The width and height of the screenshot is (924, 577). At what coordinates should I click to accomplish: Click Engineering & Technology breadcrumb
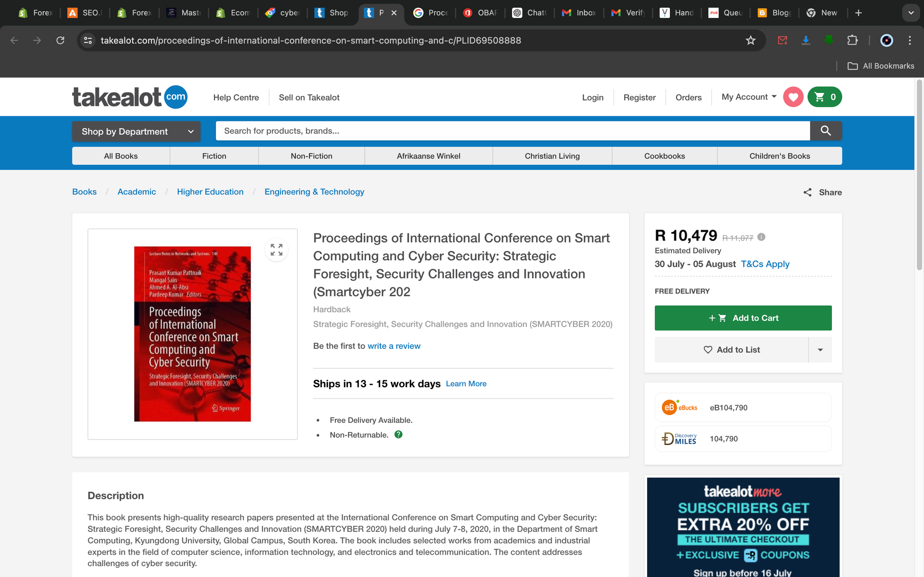tap(314, 192)
